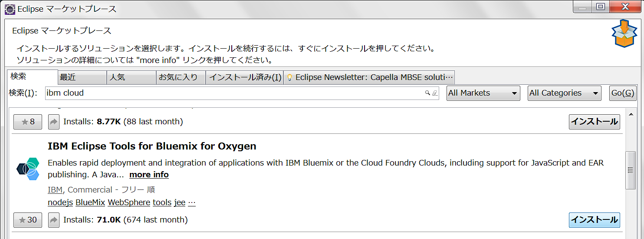Favorite the entry with the star 8 button
Image resolution: width=644 pixels, height=239 pixels.
28,122
